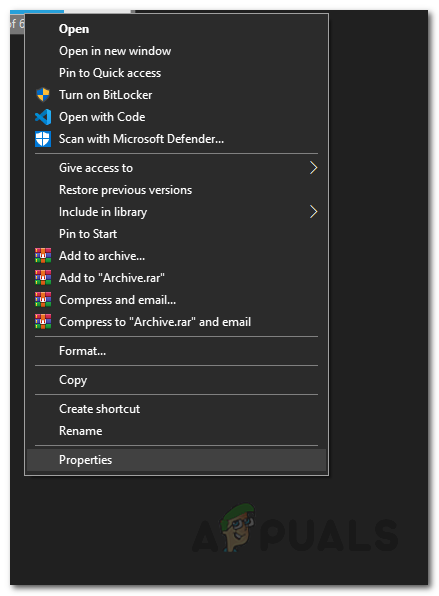Click the Visual Studio Code icon
The height and width of the screenshot is (596, 439).
(x=43, y=117)
